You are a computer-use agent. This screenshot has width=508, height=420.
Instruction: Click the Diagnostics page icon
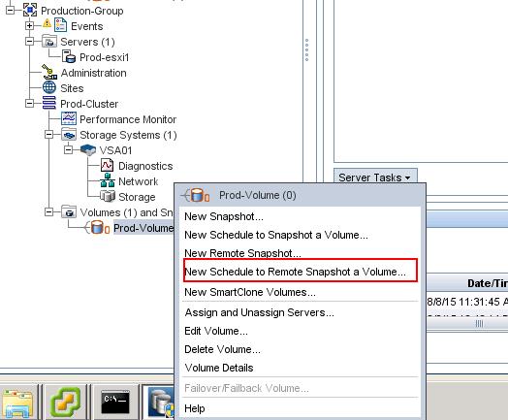pos(107,165)
